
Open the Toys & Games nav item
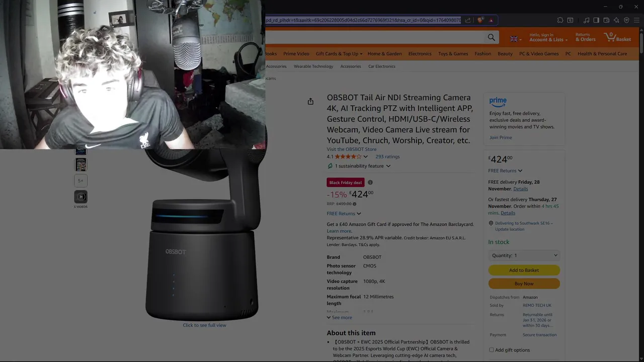coord(453,54)
